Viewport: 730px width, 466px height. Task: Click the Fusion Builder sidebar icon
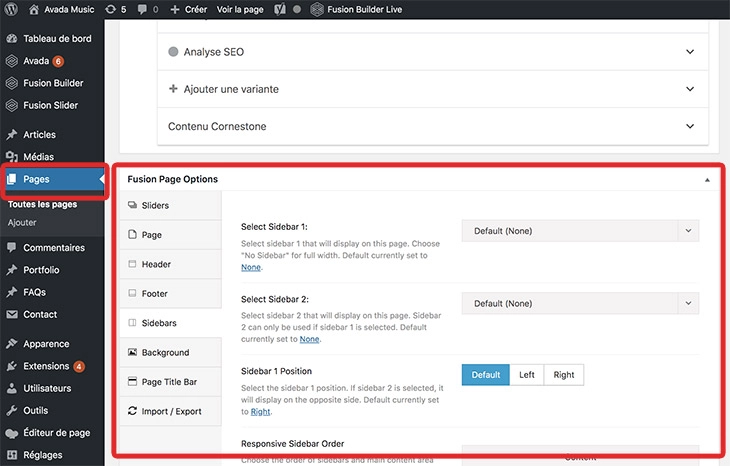coord(12,83)
